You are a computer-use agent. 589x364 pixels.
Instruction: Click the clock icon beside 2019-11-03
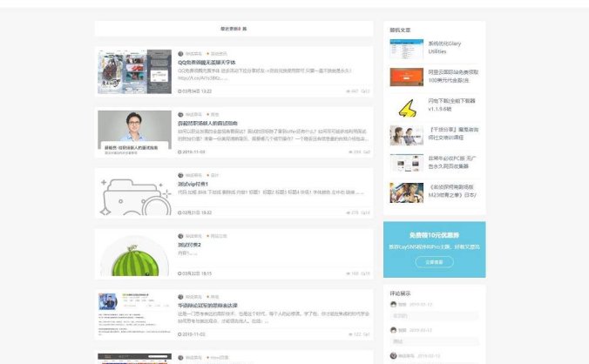(179, 152)
